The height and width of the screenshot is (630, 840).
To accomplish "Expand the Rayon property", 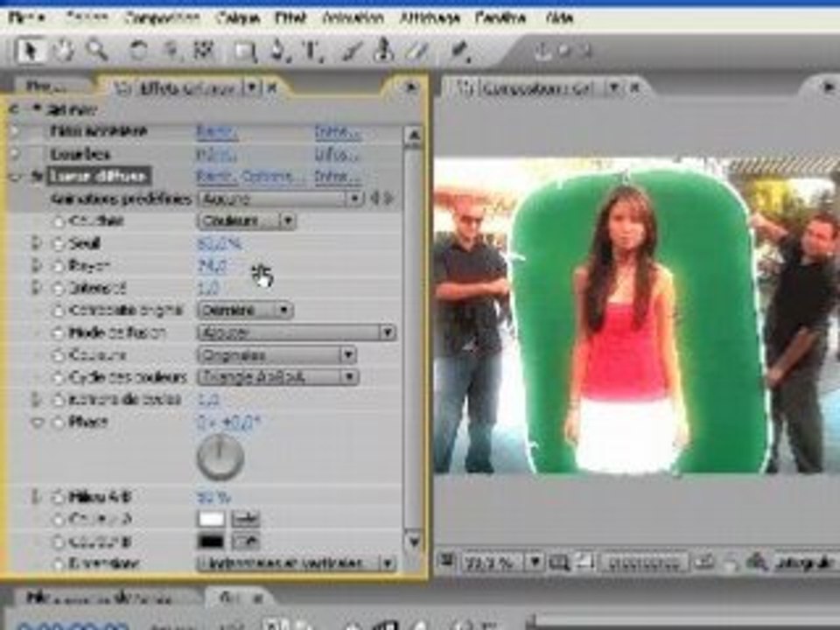I will point(36,266).
